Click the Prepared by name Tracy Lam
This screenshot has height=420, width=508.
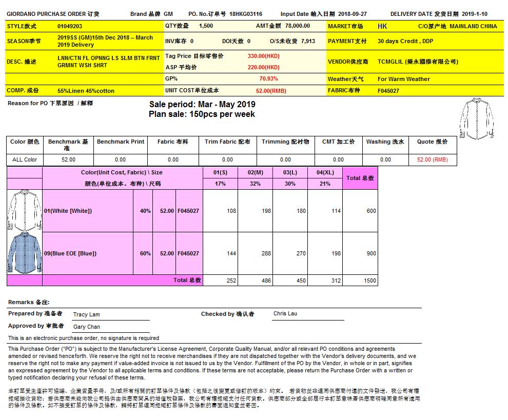(x=87, y=314)
